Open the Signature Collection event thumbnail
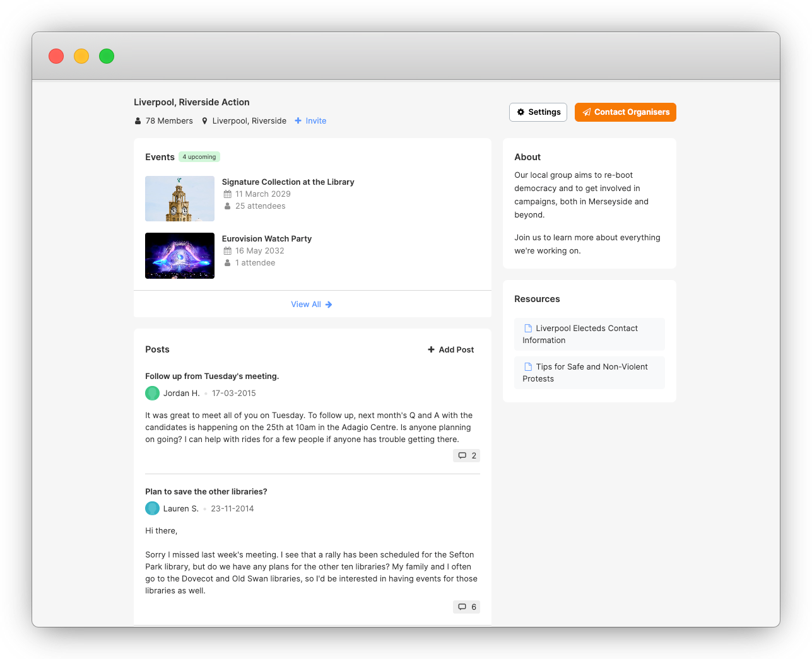Viewport: 812px width, 659px height. [180, 199]
